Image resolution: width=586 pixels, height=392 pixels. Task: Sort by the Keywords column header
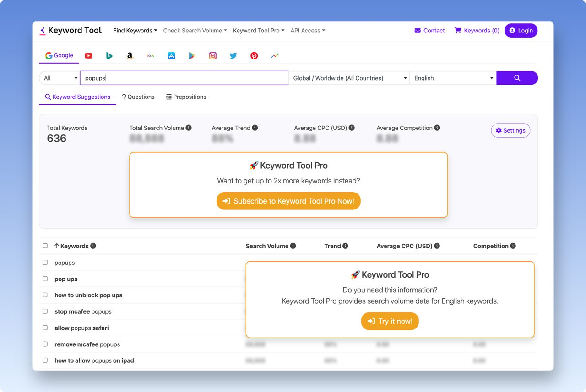pyautogui.click(x=71, y=246)
